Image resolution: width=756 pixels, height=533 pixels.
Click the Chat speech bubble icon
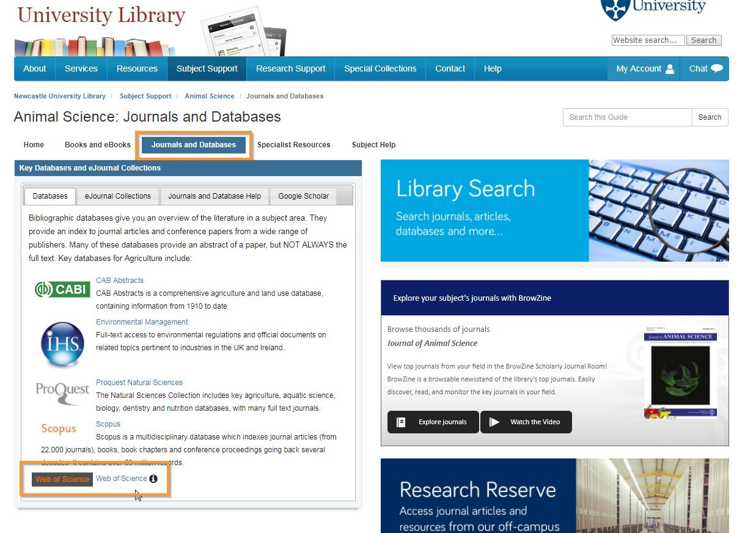pos(717,68)
